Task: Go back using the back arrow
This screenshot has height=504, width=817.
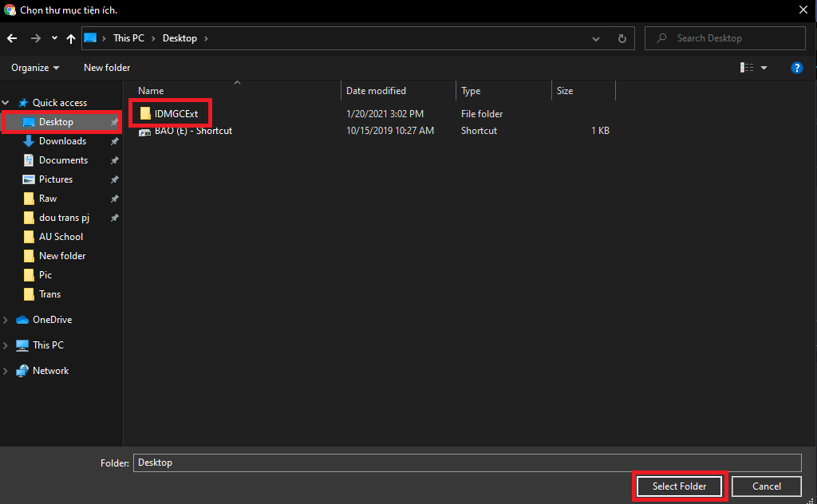Action: point(12,38)
